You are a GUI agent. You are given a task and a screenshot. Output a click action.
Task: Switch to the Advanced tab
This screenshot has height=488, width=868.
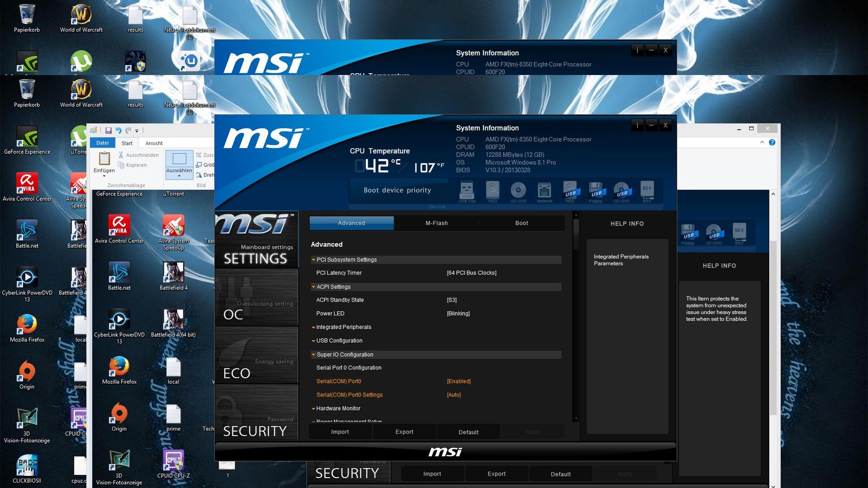351,223
